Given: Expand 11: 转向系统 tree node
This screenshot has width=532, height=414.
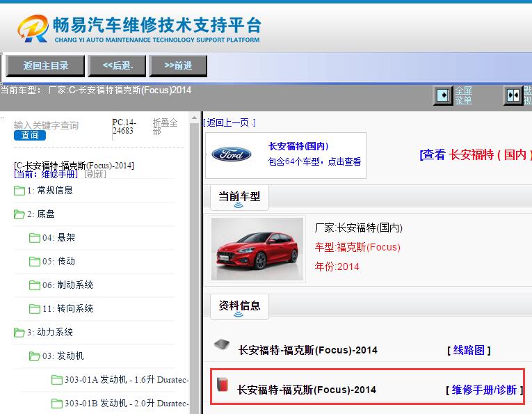Looking at the screenshot, I should 67,309.
